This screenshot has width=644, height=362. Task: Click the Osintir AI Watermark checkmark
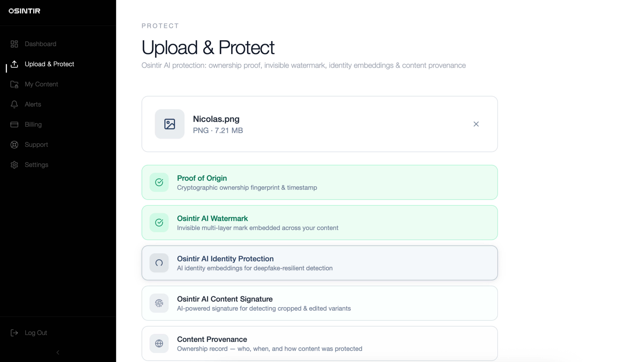[x=159, y=223]
